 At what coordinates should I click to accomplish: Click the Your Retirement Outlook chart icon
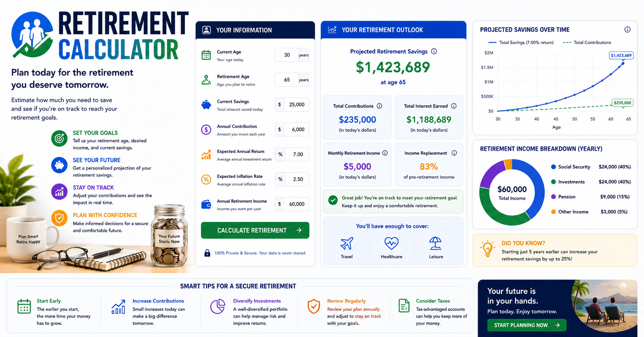point(332,29)
